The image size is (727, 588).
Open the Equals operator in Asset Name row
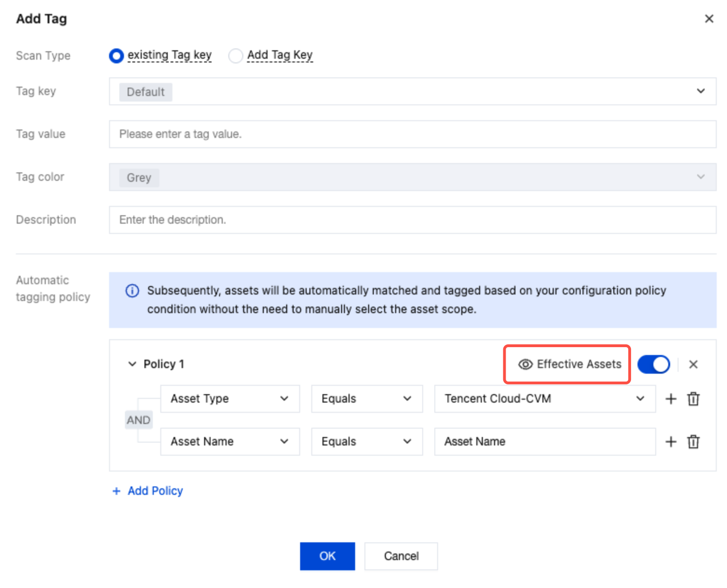point(367,442)
